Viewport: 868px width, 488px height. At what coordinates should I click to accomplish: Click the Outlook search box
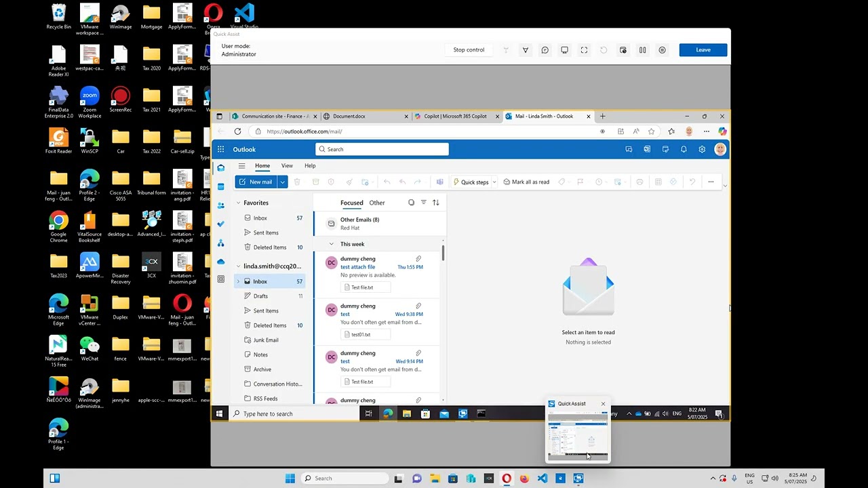(x=382, y=149)
